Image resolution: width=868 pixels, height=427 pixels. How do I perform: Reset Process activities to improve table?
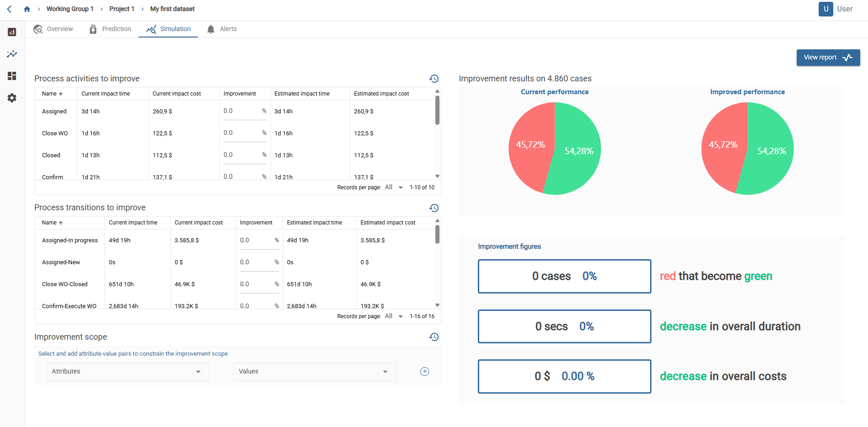(434, 79)
